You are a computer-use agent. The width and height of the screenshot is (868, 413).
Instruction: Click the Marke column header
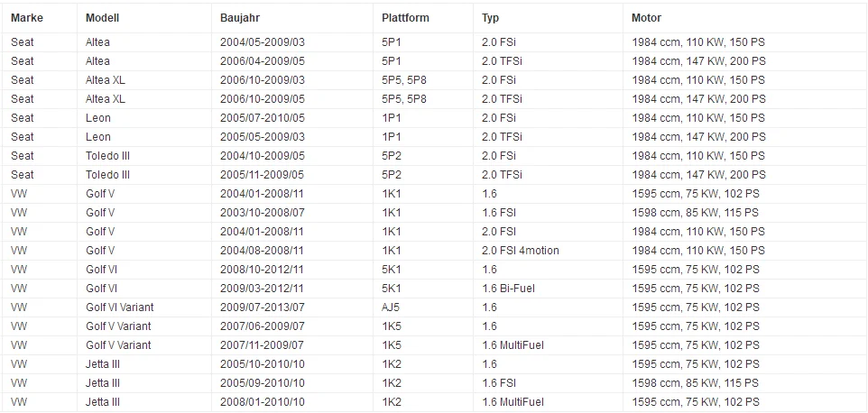click(x=26, y=18)
